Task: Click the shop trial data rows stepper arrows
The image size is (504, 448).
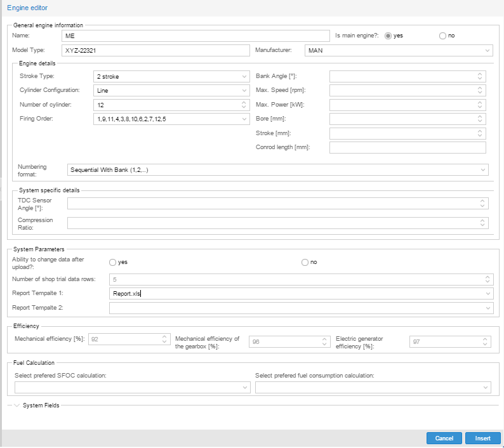Action: click(x=487, y=279)
